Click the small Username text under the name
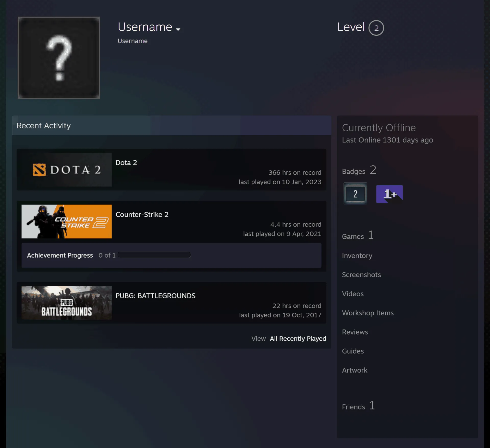The height and width of the screenshot is (448, 490). [x=132, y=41]
